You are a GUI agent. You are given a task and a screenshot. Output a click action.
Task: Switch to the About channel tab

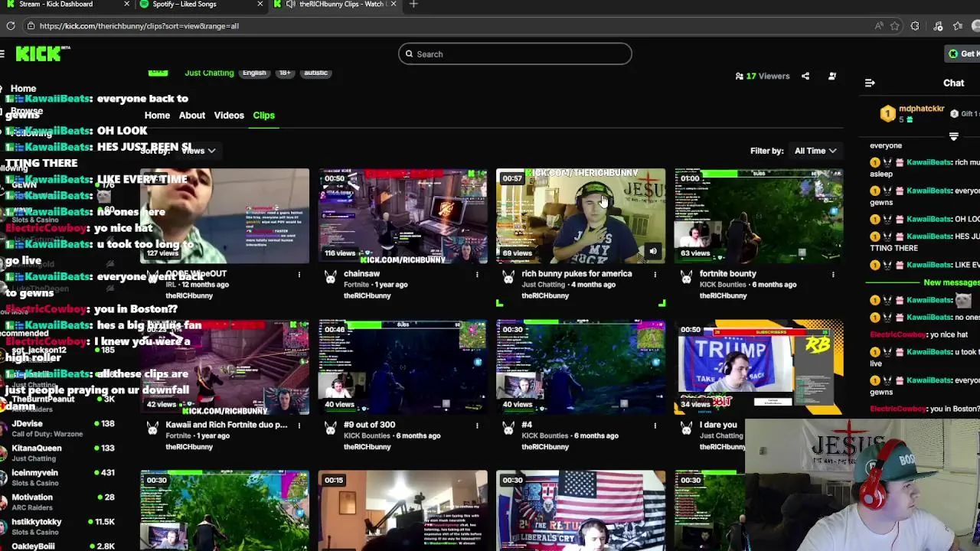click(192, 116)
